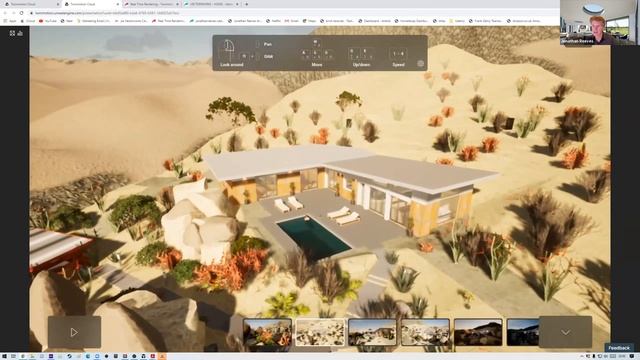Screen dimensions: 640x360
Task: Open the statistics chart icon beside fullscreen
Action: pos(20,33)
